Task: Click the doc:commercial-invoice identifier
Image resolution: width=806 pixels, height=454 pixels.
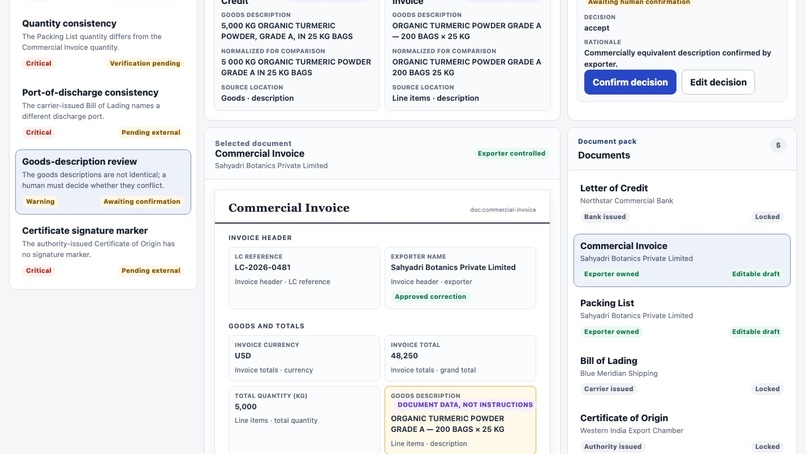Action: (503, 210)
